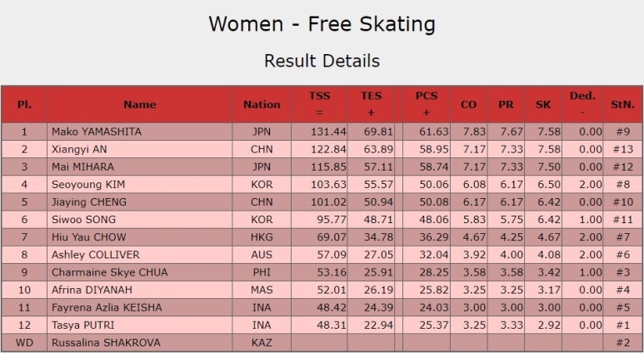Click the Name column header

tap(140, 104)
